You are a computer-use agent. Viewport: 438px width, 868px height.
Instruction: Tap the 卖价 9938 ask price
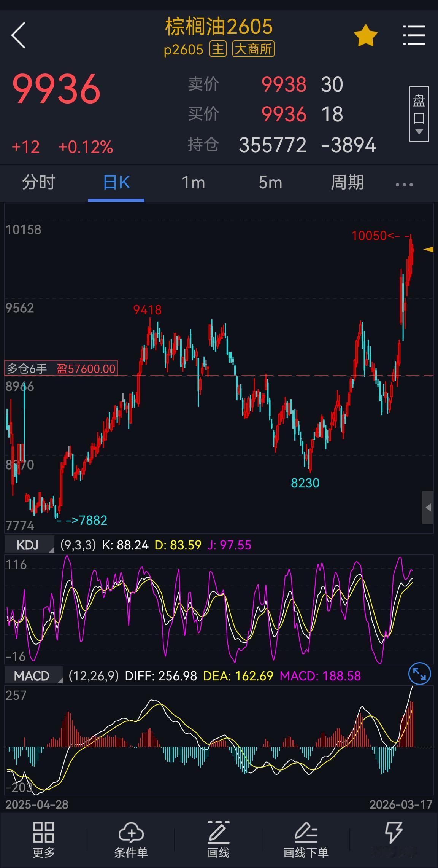[x=284, y=84]
